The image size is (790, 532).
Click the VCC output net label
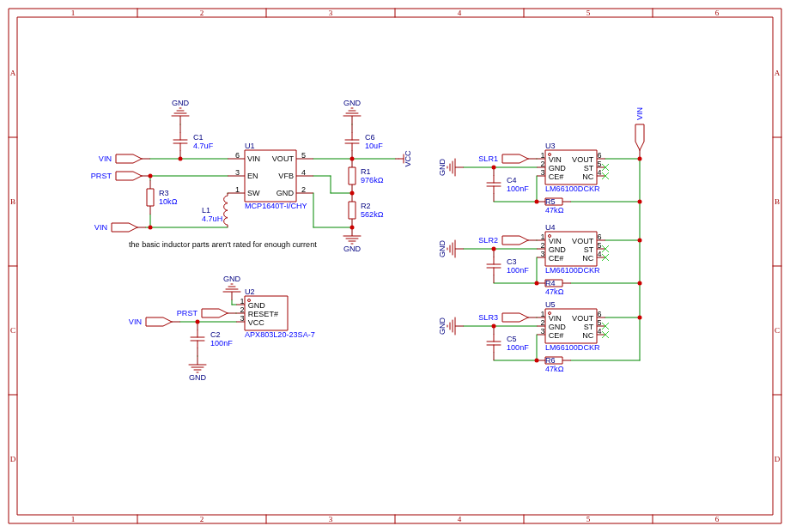click(x=408, y=159)
